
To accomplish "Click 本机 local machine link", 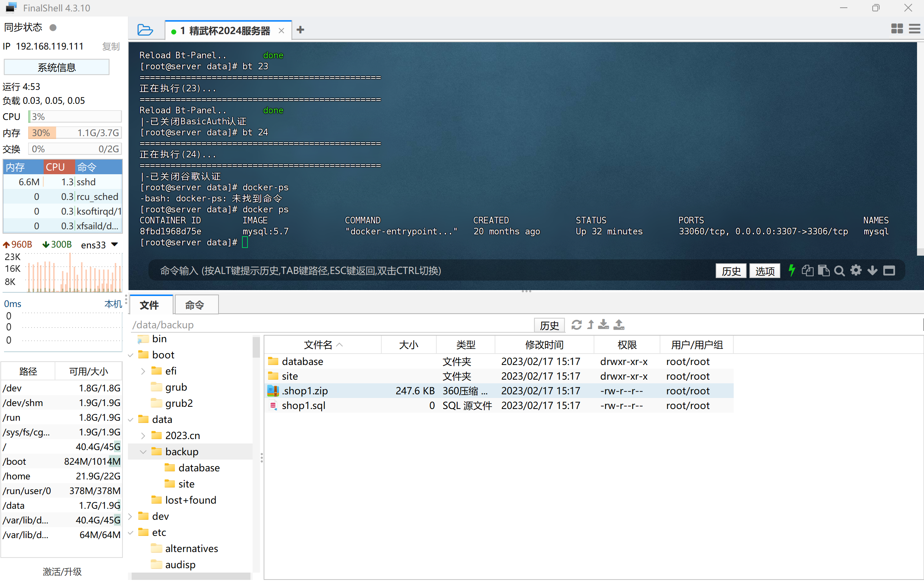I will pos(113,304).
